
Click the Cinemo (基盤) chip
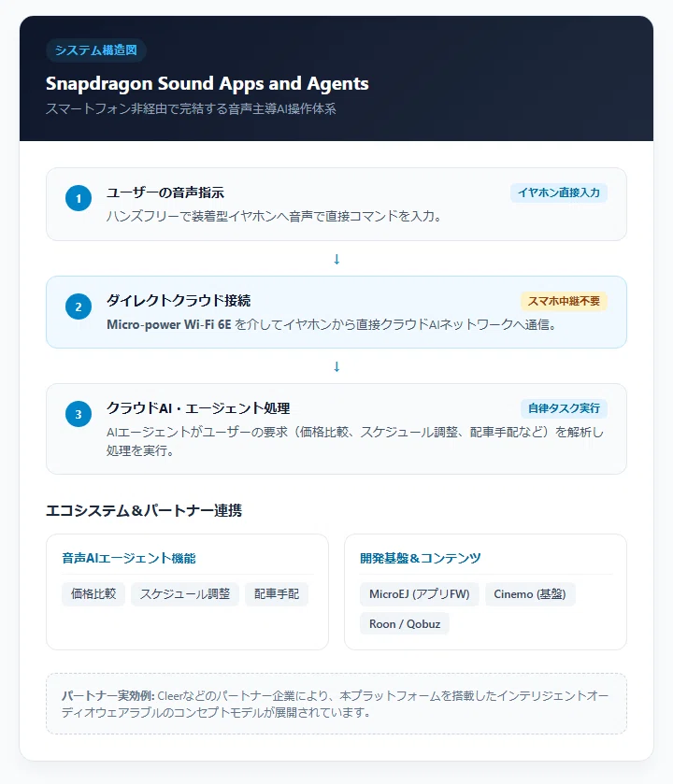tap(530, 594)
